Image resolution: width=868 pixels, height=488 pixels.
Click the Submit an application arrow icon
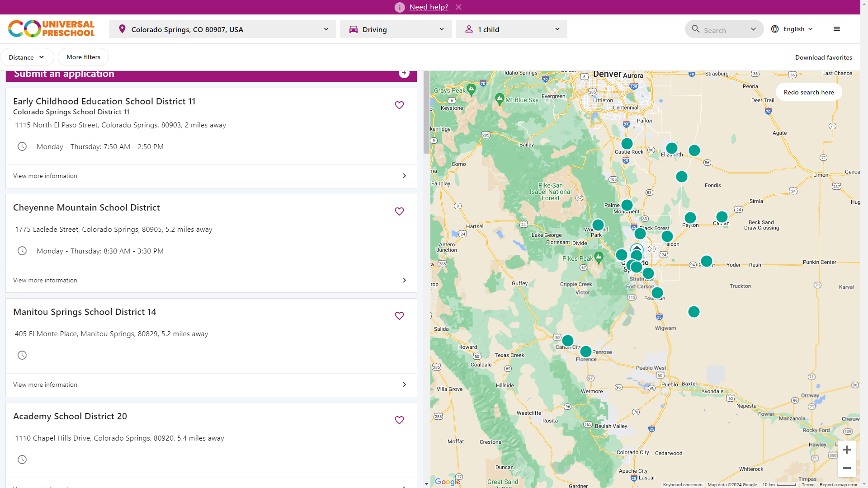[404, 73]
